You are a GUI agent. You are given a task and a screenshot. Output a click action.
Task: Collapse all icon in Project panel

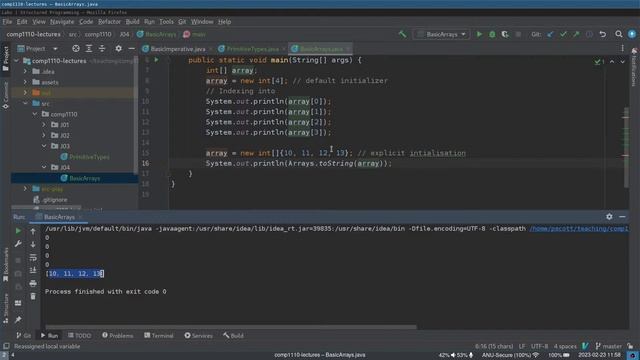(x=102, y=49)
